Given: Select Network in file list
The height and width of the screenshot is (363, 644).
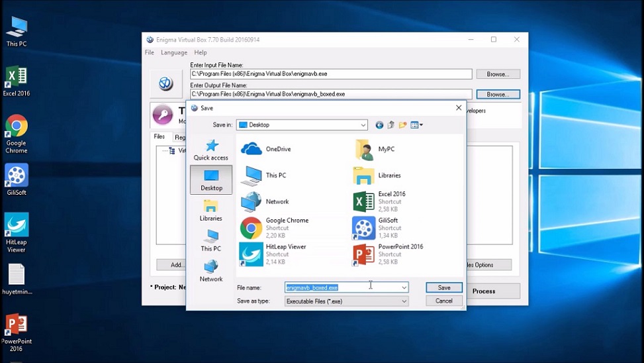Looking at the screenshot, I should pyautogui.click(x=265, y=201).
